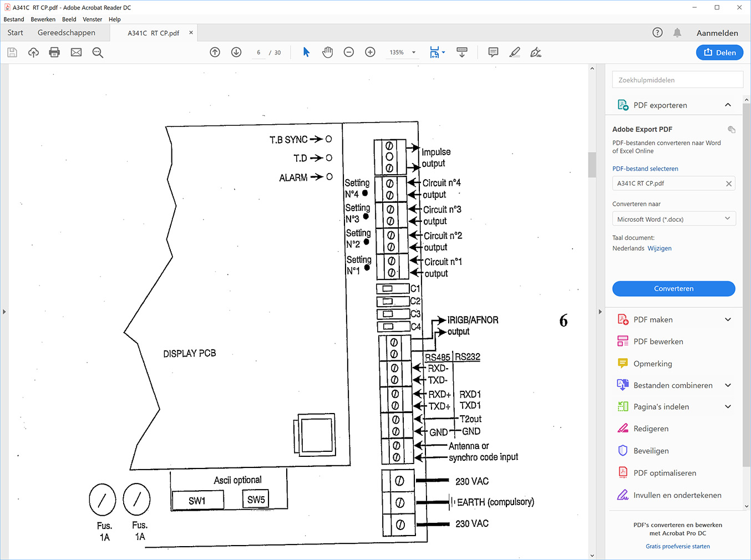Select the Hand pan tool
Viewport: 751px width, 560px height.
pos(327,52)
